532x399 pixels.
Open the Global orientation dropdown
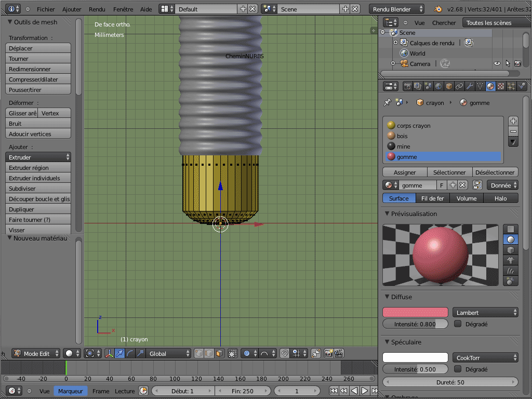[168, 353]
